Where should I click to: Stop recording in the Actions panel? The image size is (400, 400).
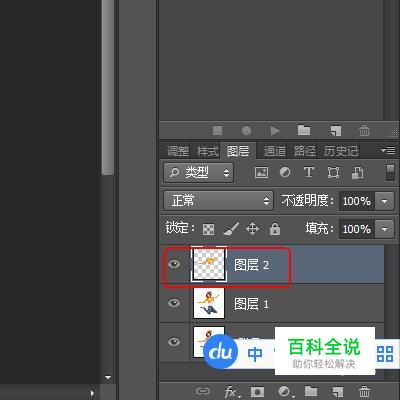coord(218,131)
